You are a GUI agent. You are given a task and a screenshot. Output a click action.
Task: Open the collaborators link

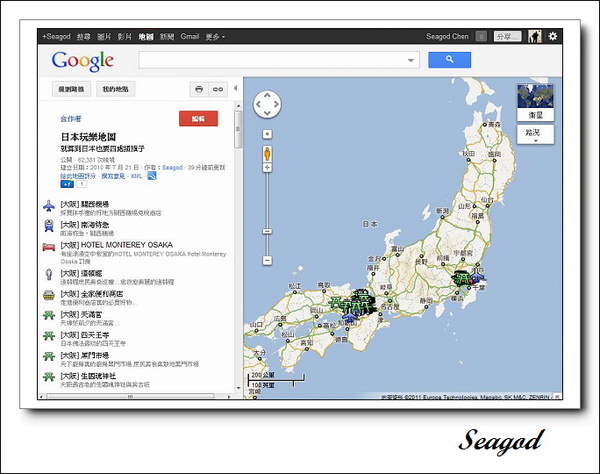(71, 119)
